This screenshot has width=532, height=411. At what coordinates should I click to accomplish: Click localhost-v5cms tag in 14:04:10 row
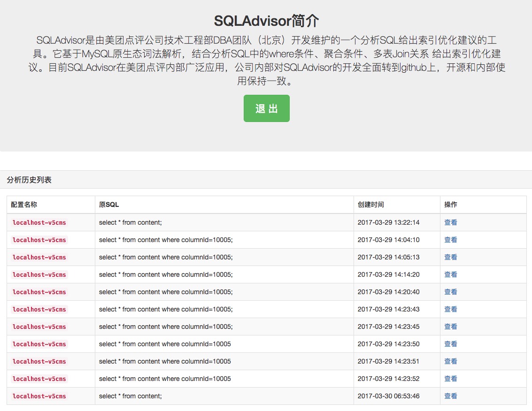coord(39,240)
